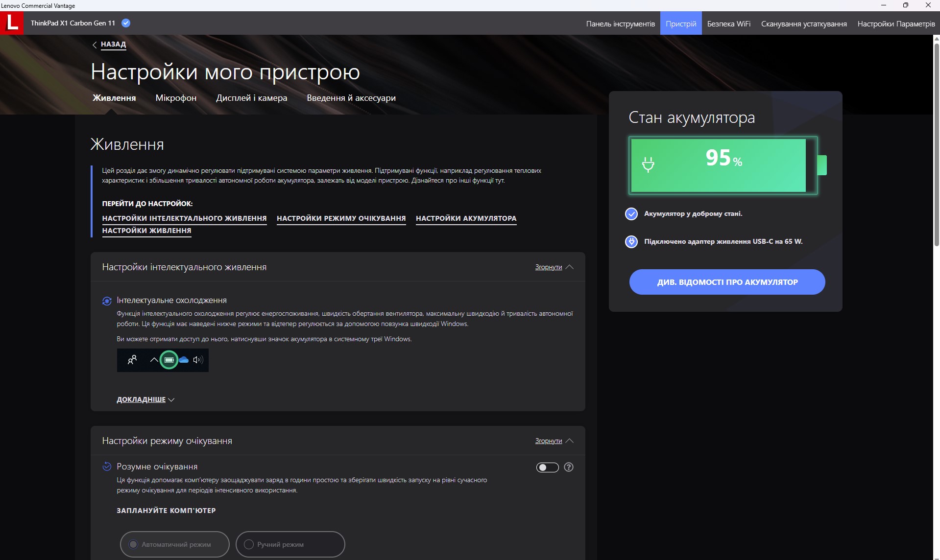Click the battery good health checkmark icon
Image resolution: width=940 pixels, height=560 pixels.
pyautogui.click(x=631, y=214)
